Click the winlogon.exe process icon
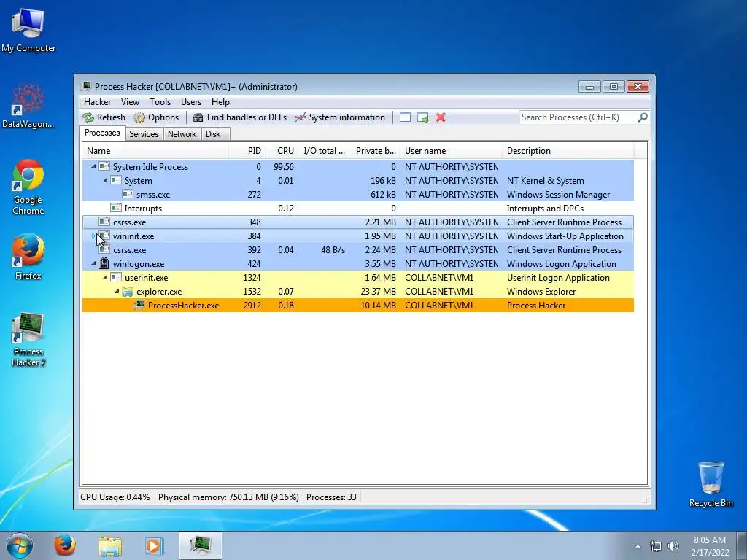747x560 pixels. pyautogui.click(x=104, y=263)
